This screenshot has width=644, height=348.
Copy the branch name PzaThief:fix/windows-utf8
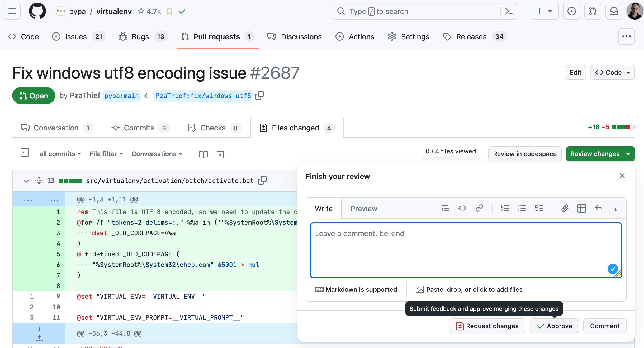259,95
